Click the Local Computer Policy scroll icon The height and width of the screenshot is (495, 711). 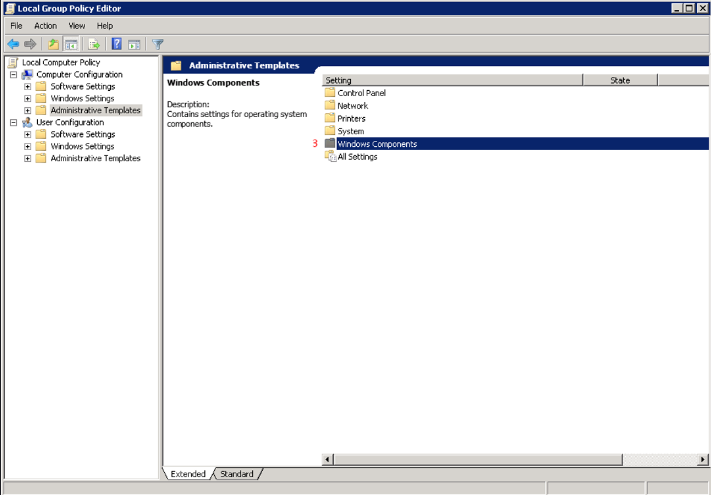point(13,63)
